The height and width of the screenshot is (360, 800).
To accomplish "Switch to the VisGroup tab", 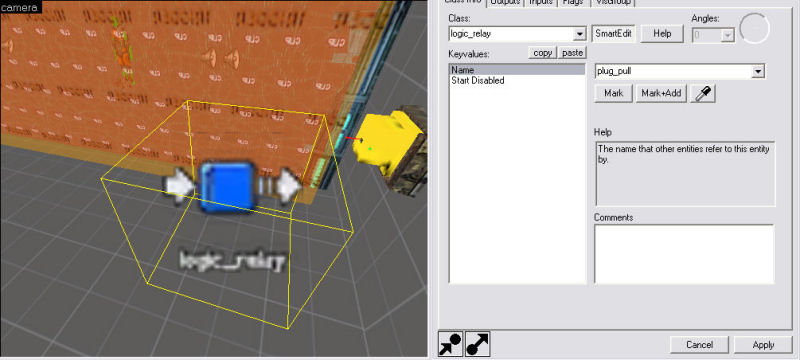I will [613, 2].
